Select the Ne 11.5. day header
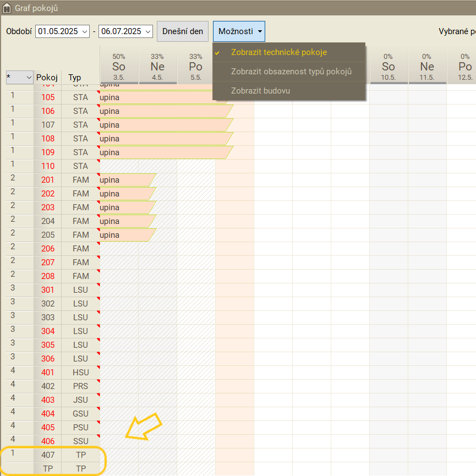Screen dimensions: 476x476 click(427, 67)
